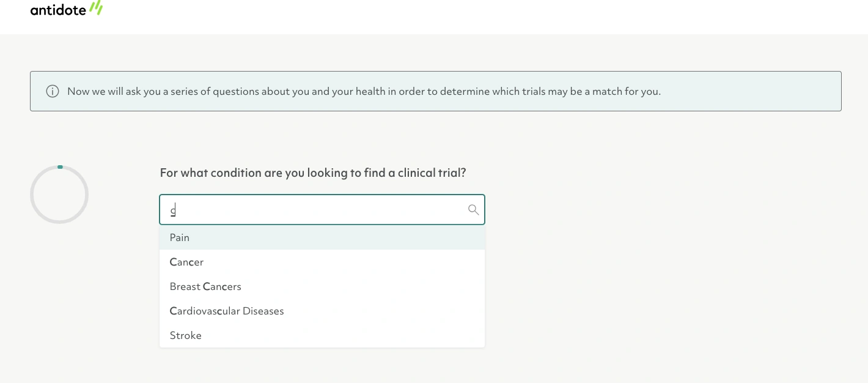Open the antidote home wordmark

coord(58,9)
